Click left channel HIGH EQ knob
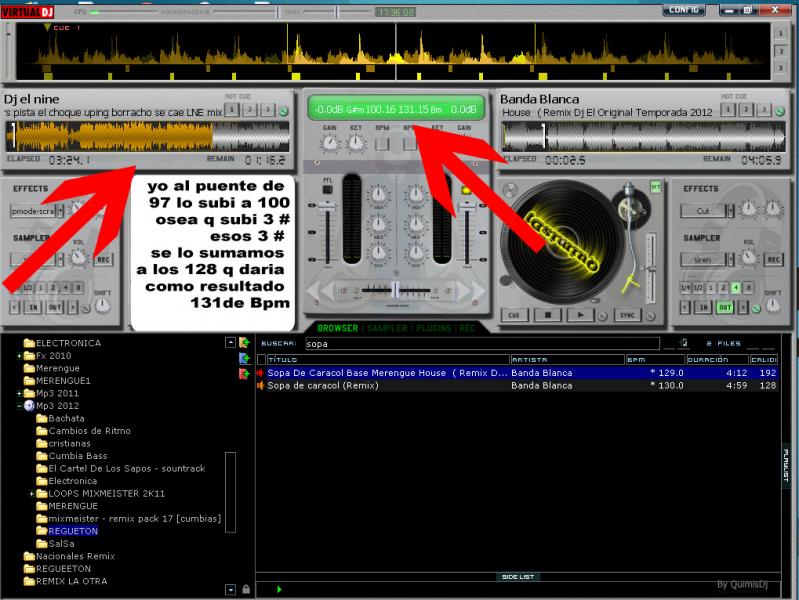799x600 pixels. tap(378, 195)
